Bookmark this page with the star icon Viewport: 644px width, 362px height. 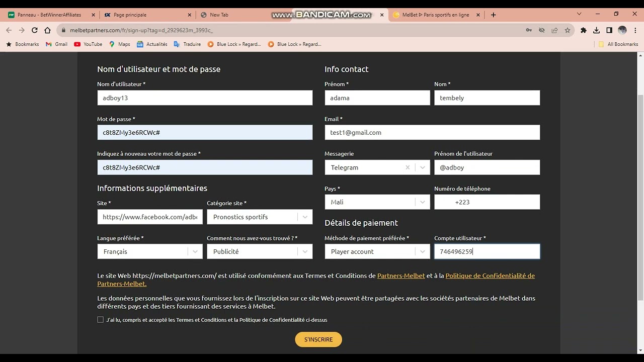click(568, 30)
